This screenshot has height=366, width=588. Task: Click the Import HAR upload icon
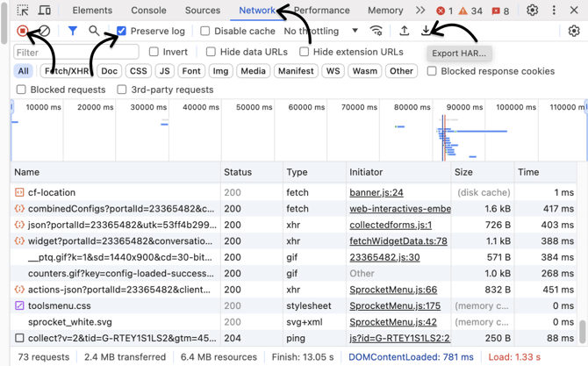(404, 31)
